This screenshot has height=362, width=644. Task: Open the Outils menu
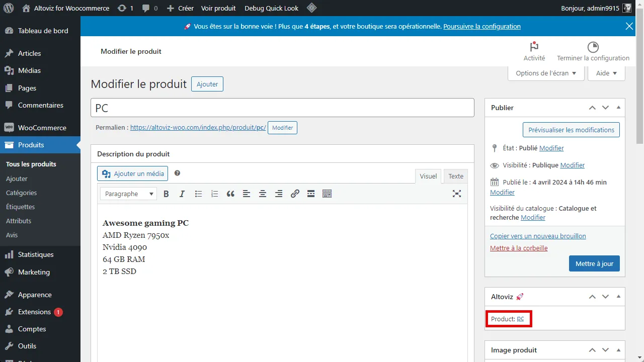tap(40, 346)
